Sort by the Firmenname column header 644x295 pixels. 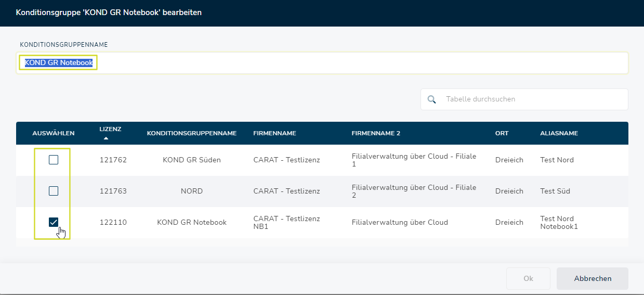pos(274,133)
